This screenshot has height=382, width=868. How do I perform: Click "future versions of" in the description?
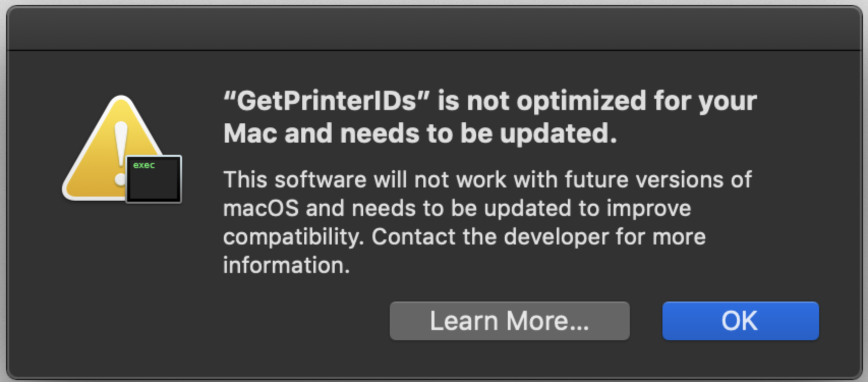pyautogui.click(x=657, y=180)
